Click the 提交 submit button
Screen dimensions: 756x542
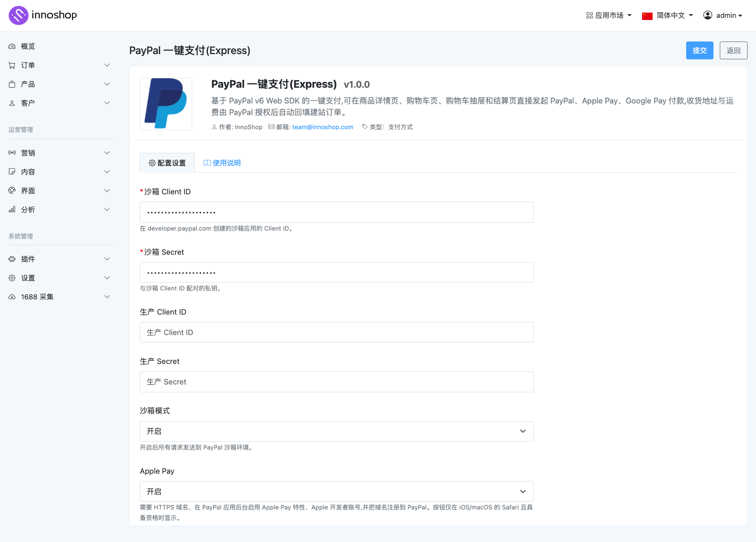pos(700,50)
